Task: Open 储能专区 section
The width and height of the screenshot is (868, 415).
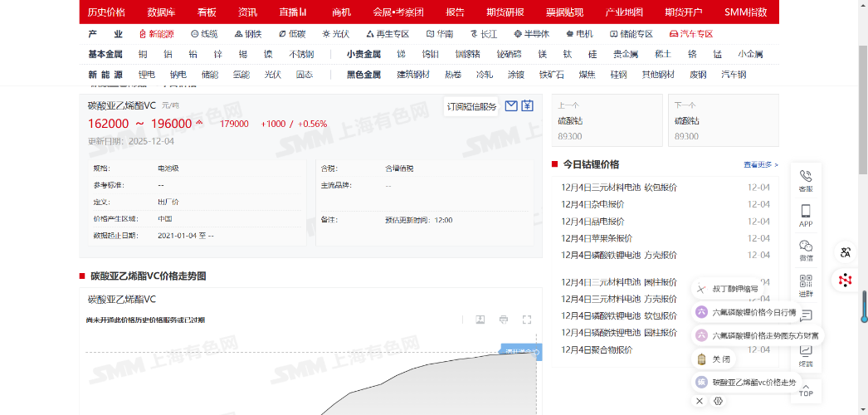Action: pos(631,34)
